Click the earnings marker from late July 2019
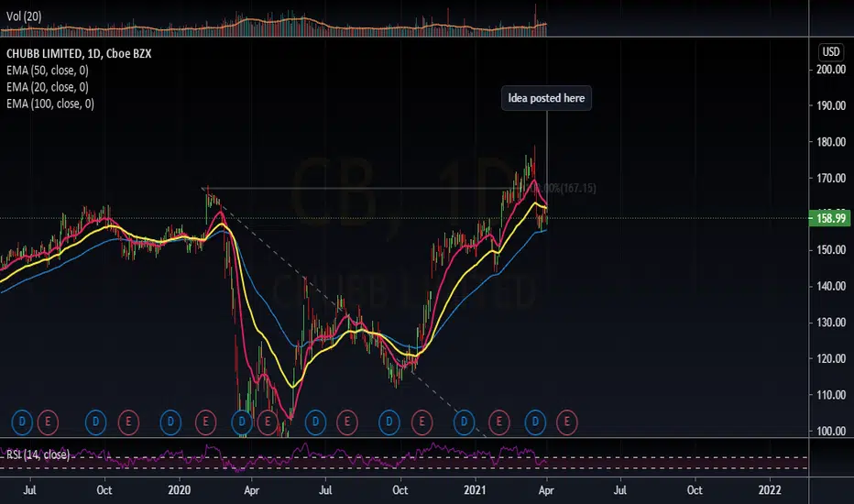854x504 pixels. pyautogui.click(x=48, y=422)
